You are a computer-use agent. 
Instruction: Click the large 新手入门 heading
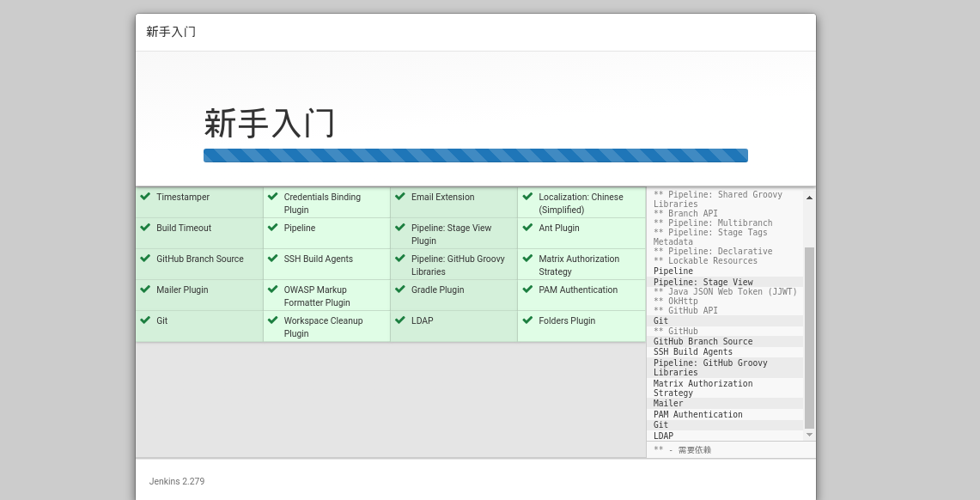270,123
